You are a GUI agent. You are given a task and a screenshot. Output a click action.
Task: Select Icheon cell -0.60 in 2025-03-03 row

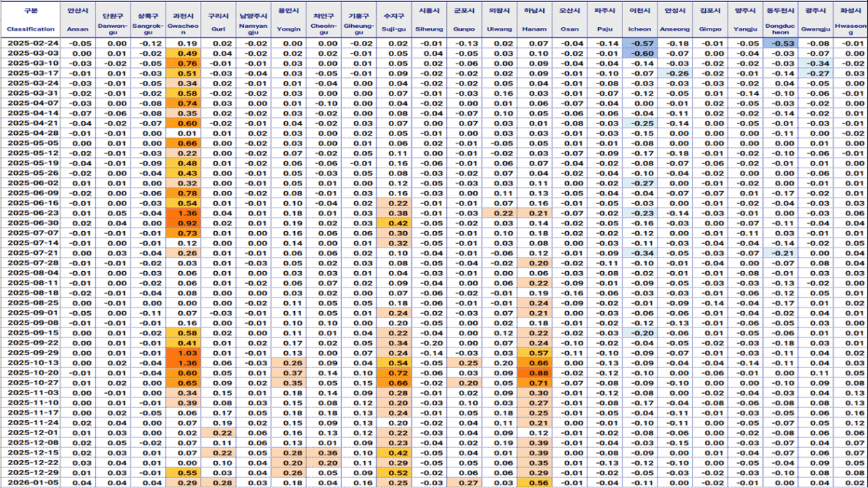(639, 54)
